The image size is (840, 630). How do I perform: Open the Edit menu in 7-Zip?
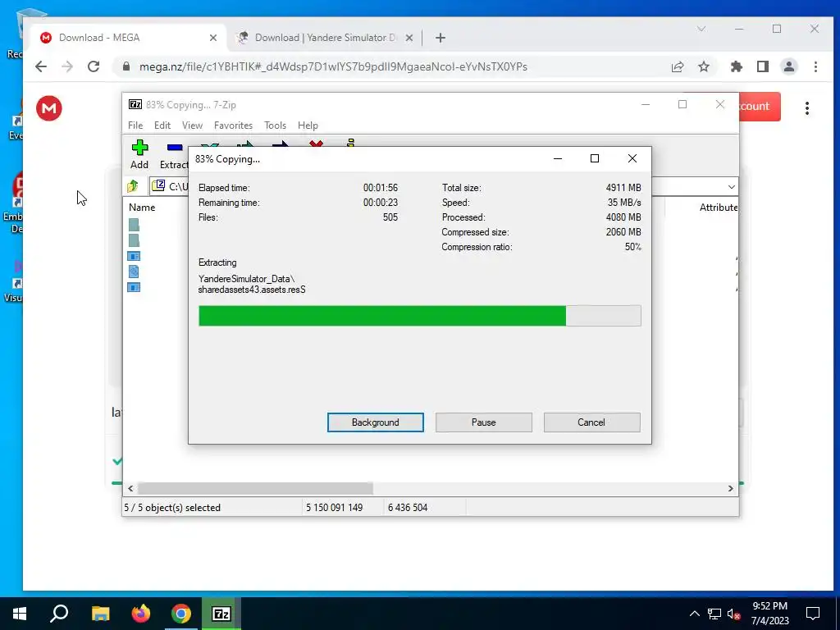click(x=162, y=125)
